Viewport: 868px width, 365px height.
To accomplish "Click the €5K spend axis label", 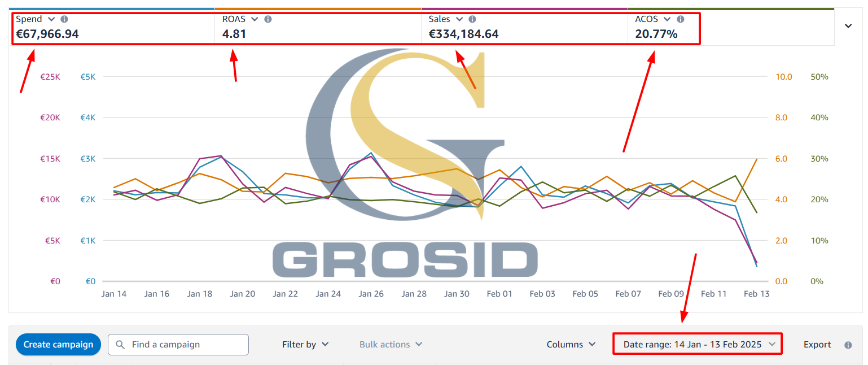I will click(88, 77).
